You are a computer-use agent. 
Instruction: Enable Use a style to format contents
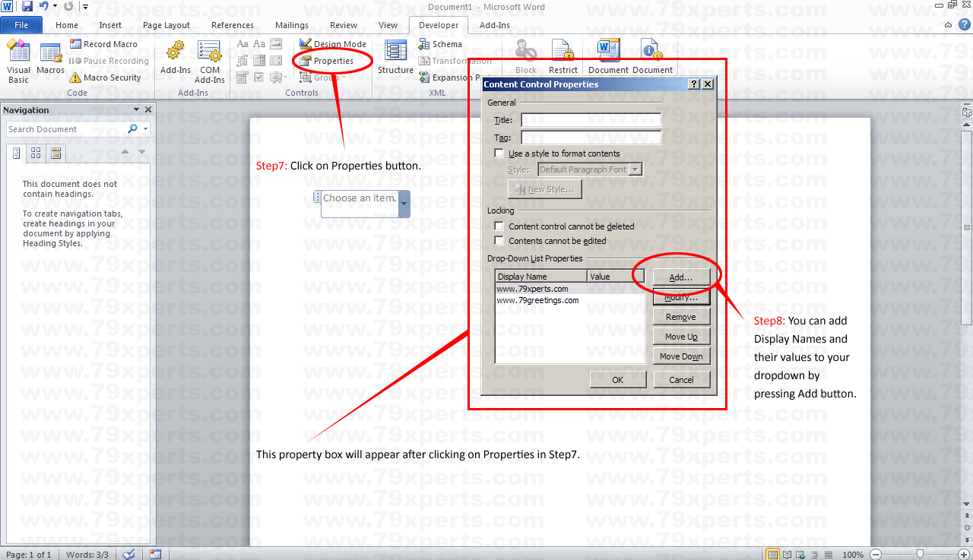499,153
